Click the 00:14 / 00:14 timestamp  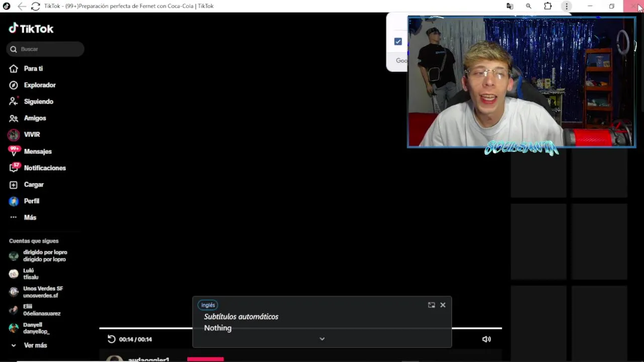coord(135,339)
